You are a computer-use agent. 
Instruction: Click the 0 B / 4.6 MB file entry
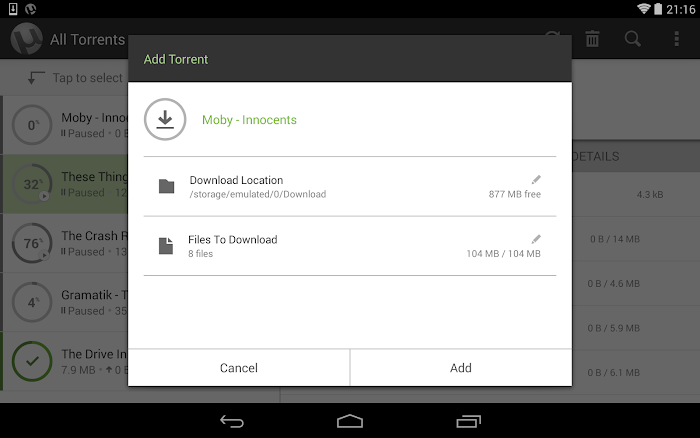tap(613, 284)
